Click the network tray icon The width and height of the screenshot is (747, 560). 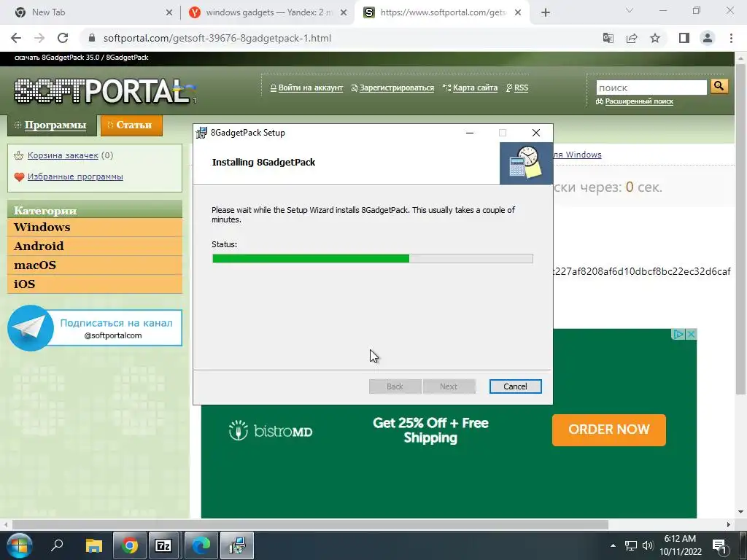coord(631,545)
